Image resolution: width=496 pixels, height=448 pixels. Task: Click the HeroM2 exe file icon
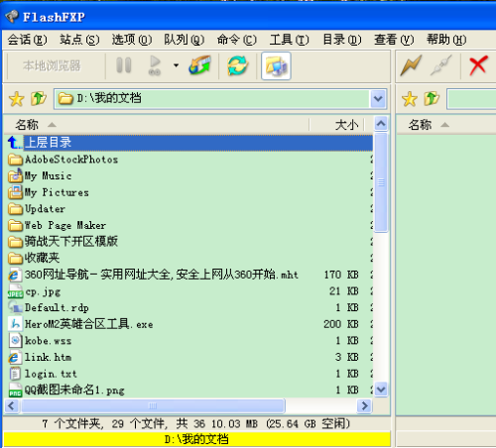15,324
